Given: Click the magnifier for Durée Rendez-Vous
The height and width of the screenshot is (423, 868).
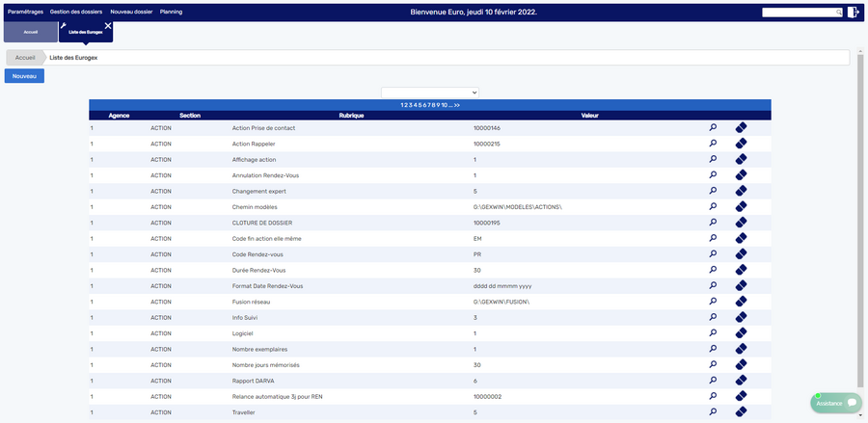Looking at the screenshot, I should click(713, 270).
